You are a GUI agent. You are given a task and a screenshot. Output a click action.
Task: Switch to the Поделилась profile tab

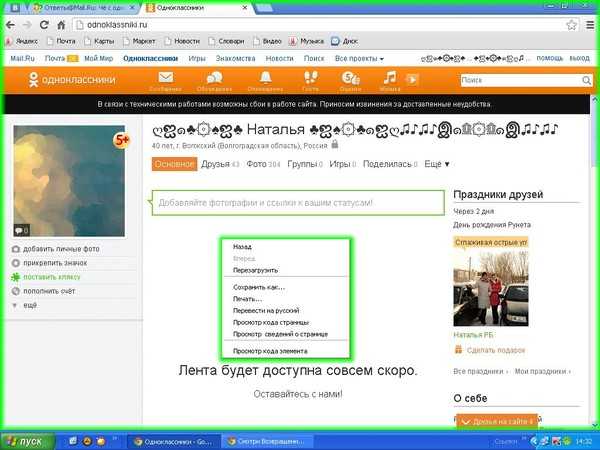(x=390, y=164)
